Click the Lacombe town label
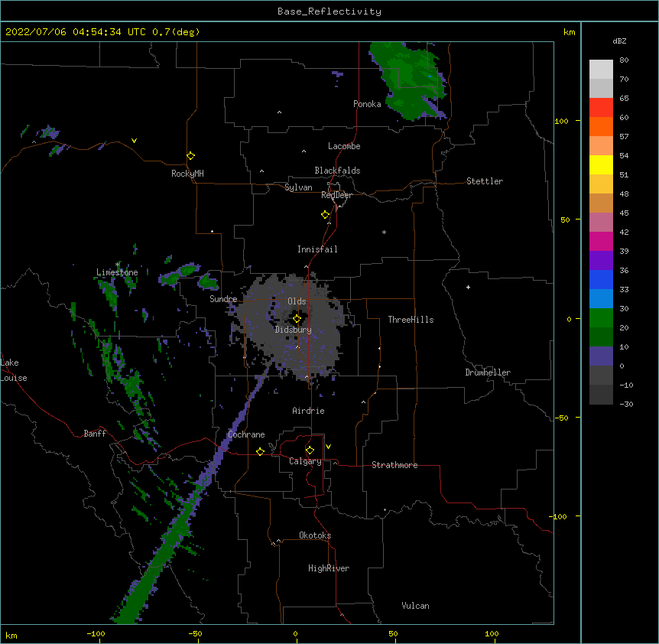Screen dimensions: 659x644 (x=344, y=146)
